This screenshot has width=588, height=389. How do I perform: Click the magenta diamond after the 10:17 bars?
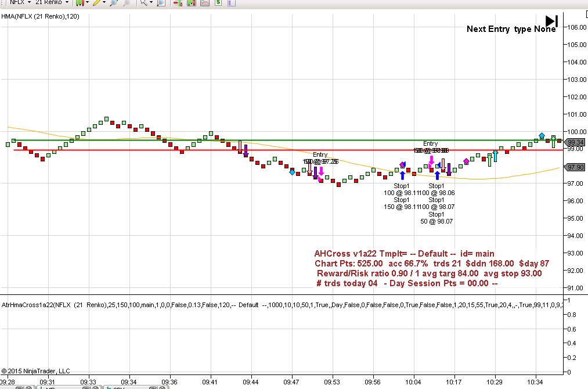466,161
